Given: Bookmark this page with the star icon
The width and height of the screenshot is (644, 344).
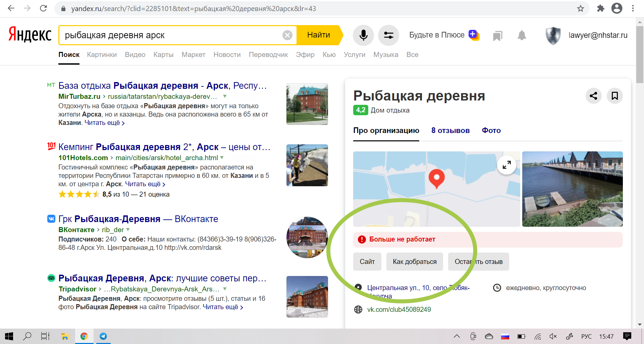Looking at the screenshot, I should [x=581, y=8].
